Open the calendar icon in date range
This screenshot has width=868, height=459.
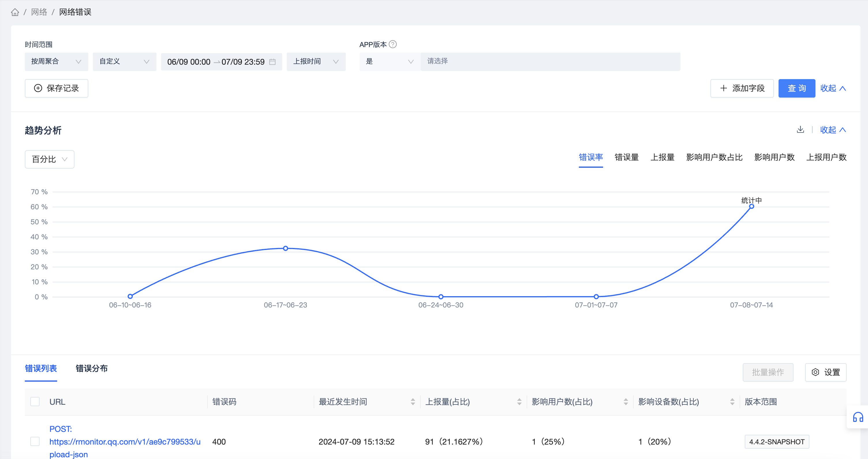pos(272,62)
